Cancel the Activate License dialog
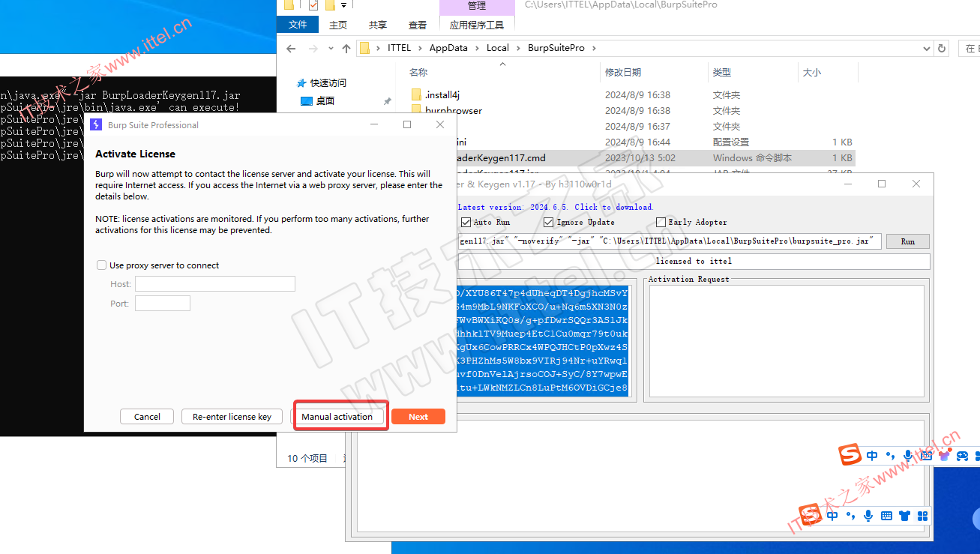Screen dimensions: 980x554 click(147, 417)
